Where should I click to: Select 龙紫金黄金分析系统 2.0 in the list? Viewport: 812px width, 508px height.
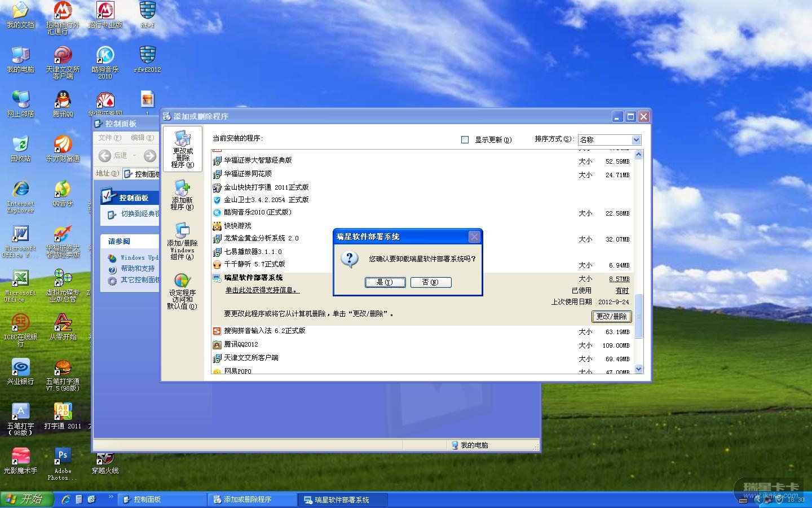click(x=422, y=238)
